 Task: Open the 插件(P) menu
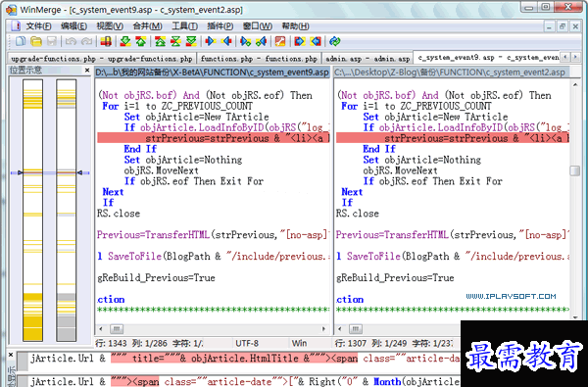[x=220, y=25]
